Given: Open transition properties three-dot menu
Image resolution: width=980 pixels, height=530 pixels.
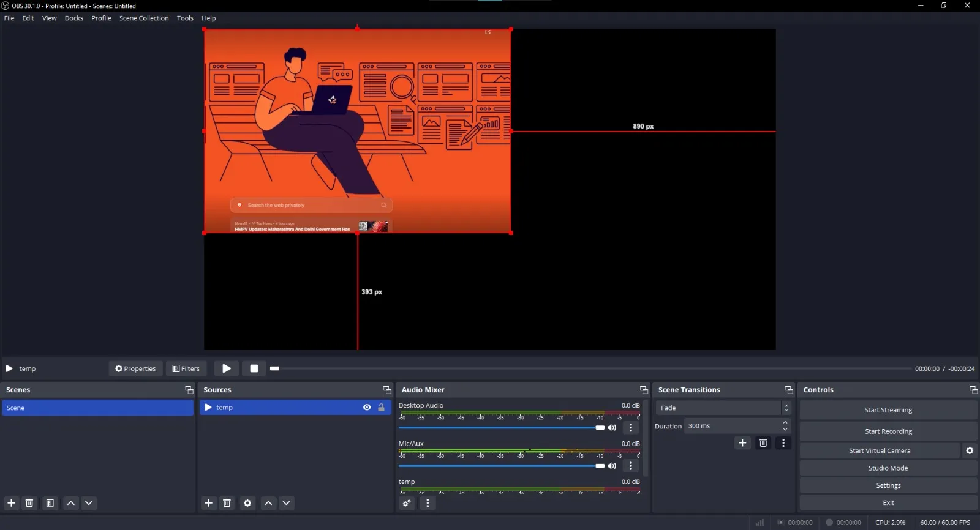Looking at the screenshot, I should (x=783, y=443).
